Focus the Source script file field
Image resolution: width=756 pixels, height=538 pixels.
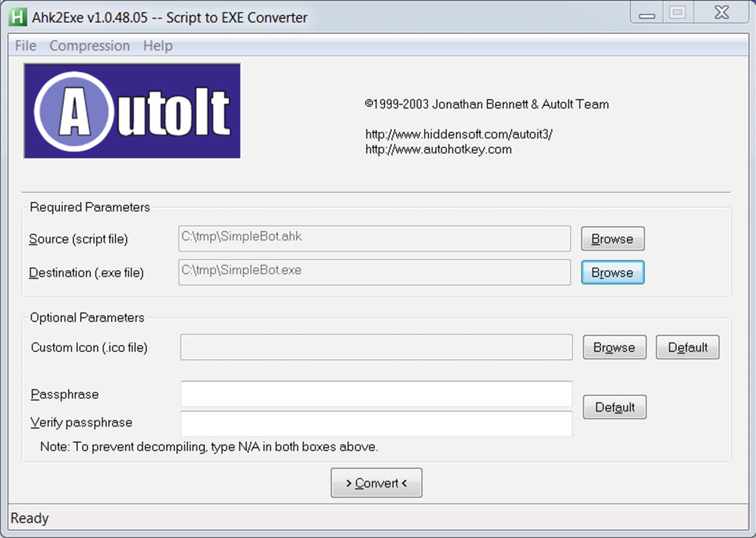[x=375, y=239]
